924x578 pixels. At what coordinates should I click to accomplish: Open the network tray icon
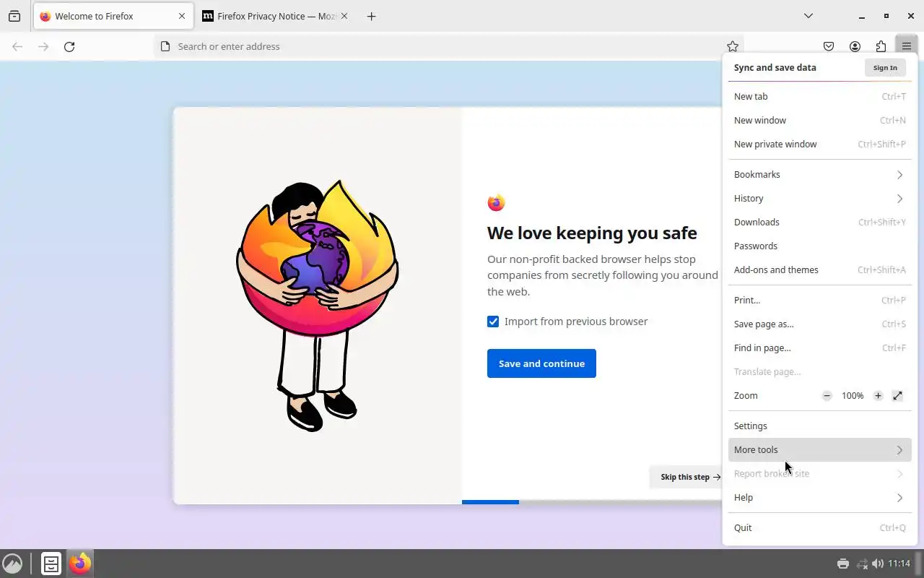[862, 564]
